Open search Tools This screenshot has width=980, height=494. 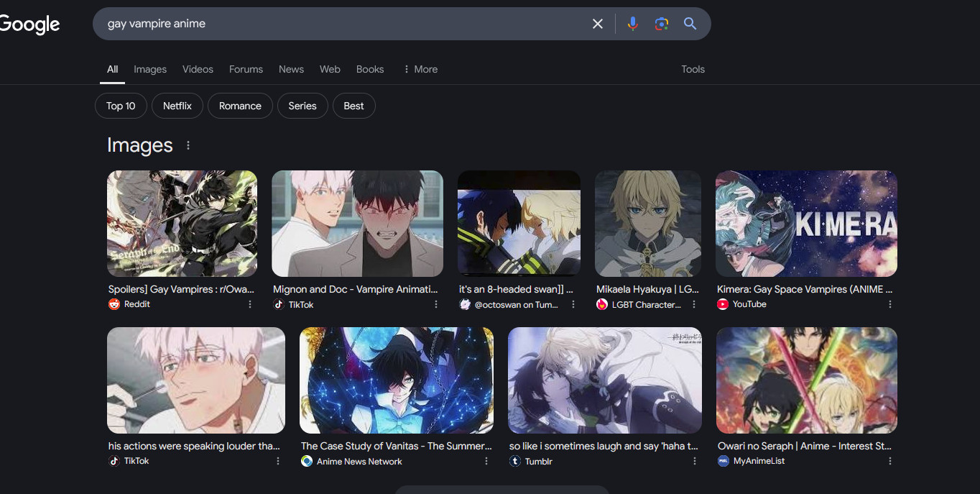point(693,69)
